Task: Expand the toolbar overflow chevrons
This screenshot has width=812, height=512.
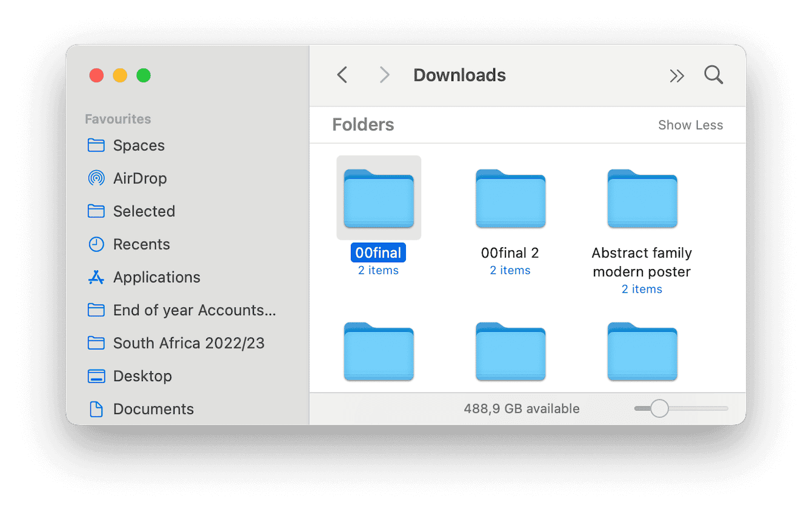Action: pyautogui.click(x=676, y=76)
